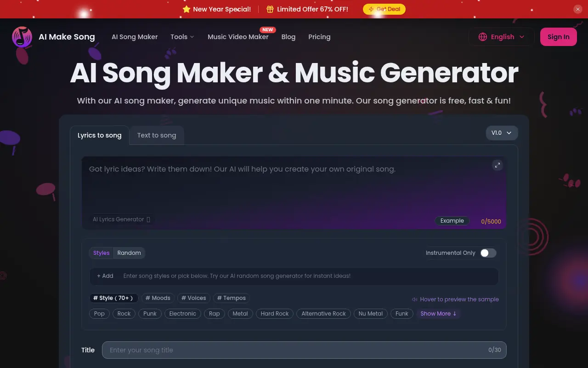Viewport: 588px width, 368px height.
Task: Click Show More to reveal more genres
Action: 438,314
